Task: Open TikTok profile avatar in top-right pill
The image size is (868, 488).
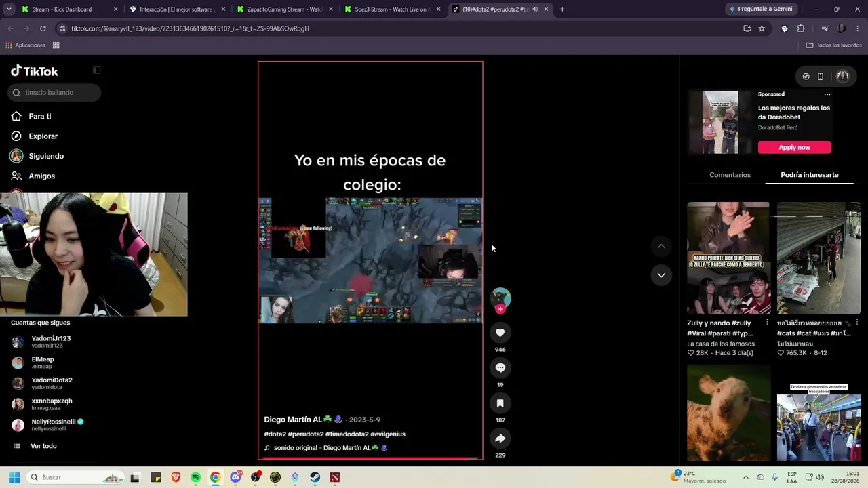Action: (843, 77)
